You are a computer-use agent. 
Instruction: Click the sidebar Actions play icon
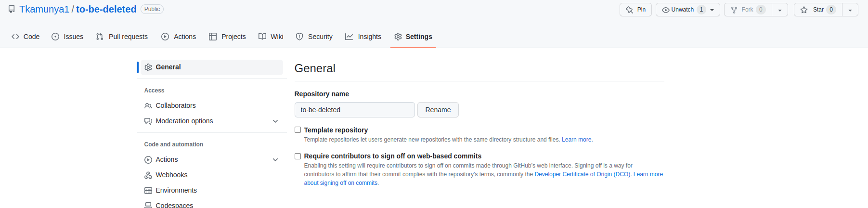(x=148, y=160)
